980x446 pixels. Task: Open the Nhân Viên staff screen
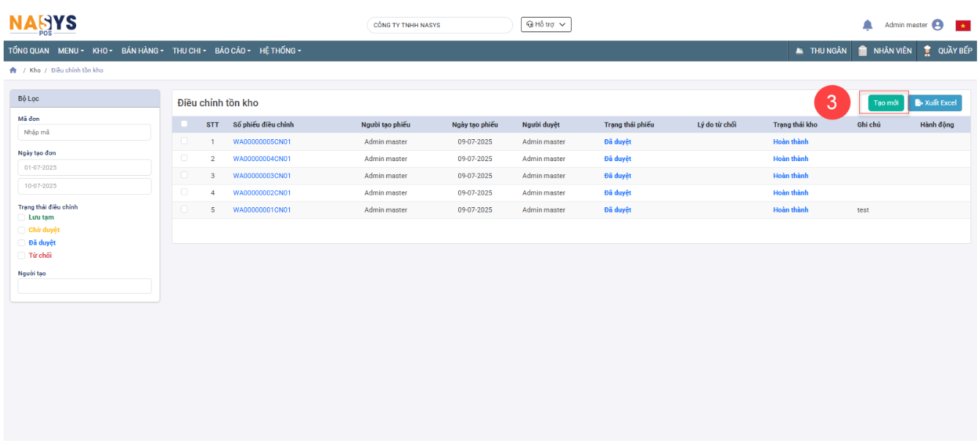tap(885, 51)
